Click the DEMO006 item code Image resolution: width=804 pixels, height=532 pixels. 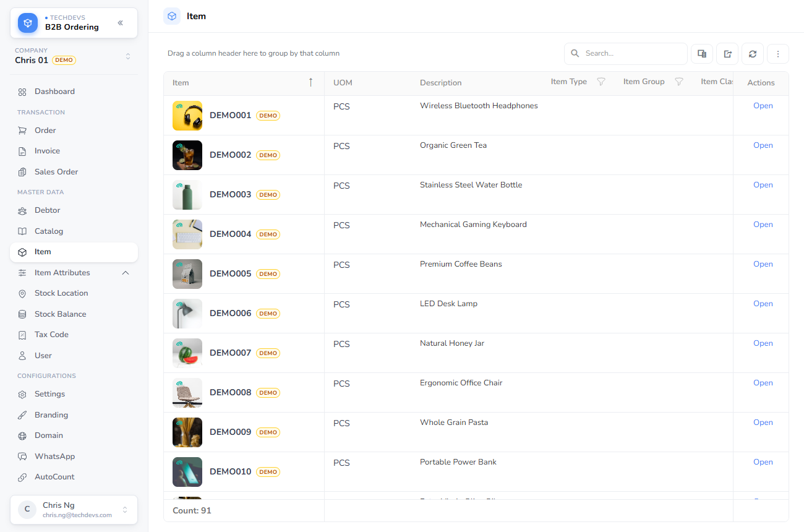[231, 314]
